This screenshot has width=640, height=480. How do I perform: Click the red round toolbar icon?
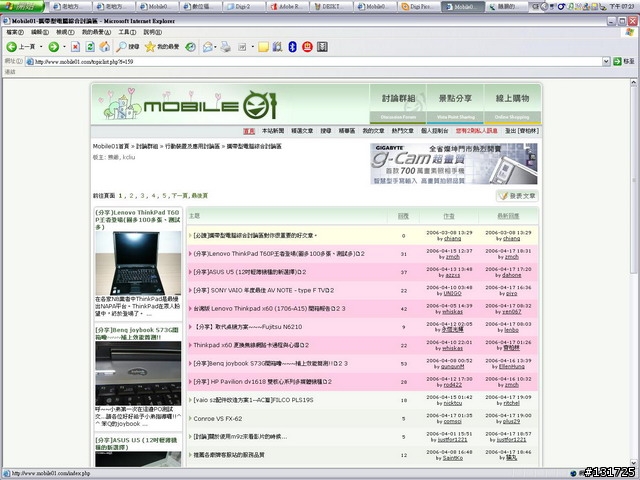307,47
